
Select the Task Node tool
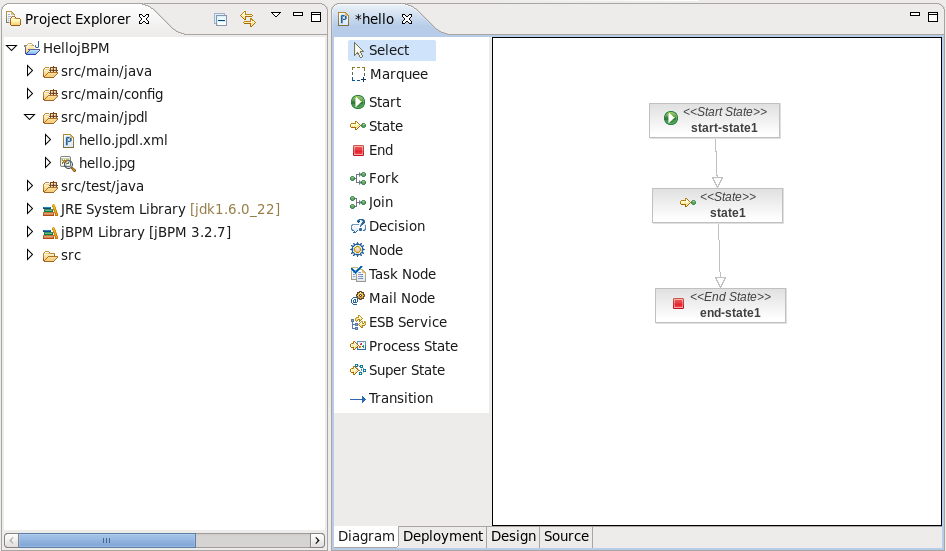(393, 274)
